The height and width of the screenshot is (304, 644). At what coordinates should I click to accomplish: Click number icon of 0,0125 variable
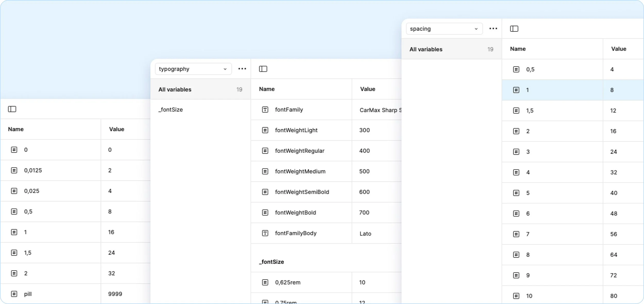click(14, 170)
